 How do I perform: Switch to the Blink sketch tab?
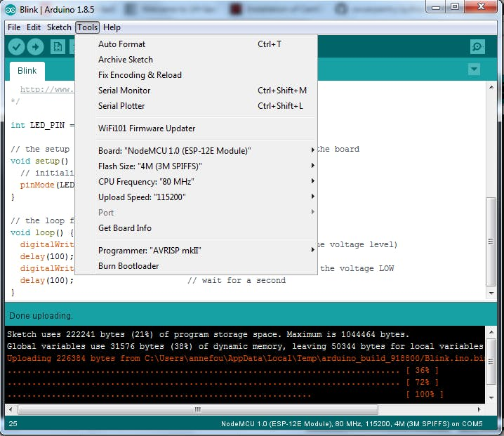[27, 71]
